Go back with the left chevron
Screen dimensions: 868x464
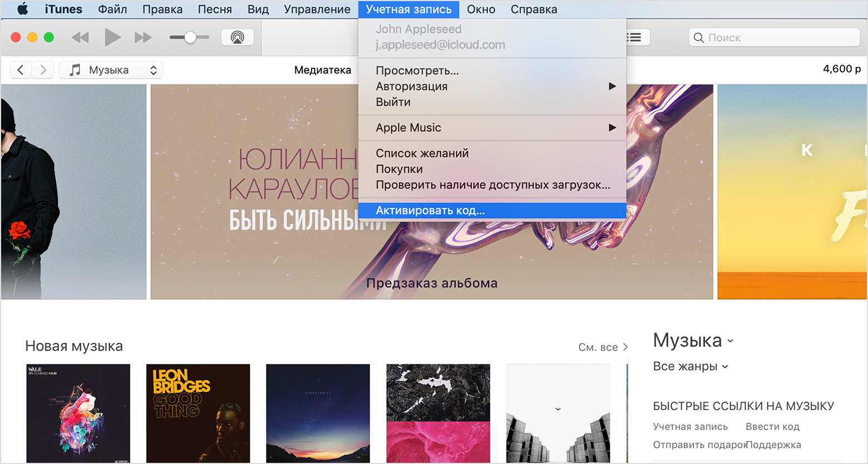point(21,70)
